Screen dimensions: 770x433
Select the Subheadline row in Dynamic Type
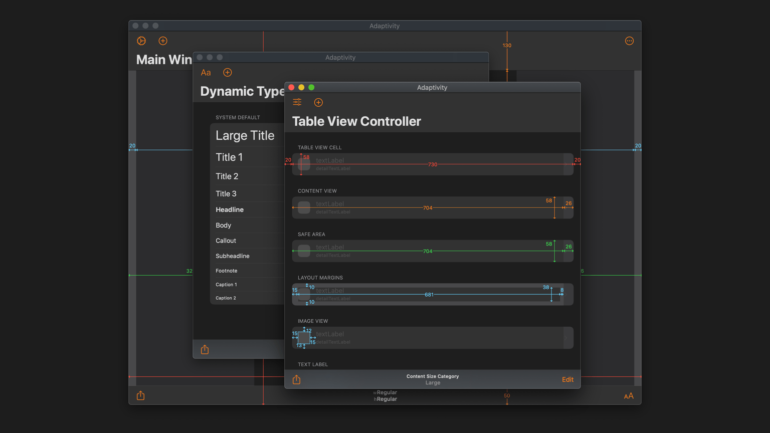(x=248, y=256)
